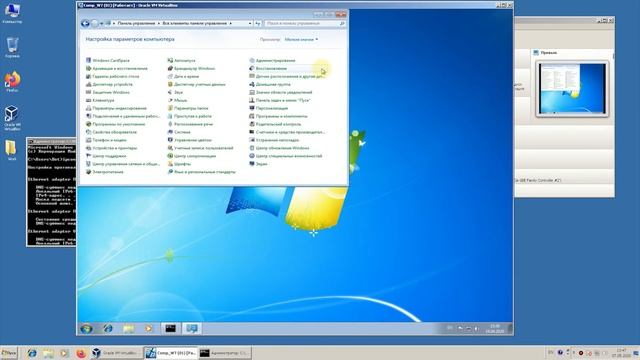Open Параметры папок (Folder Options)
The height and width of the screenshot is (360, 640).
click(x=188, y=108)
